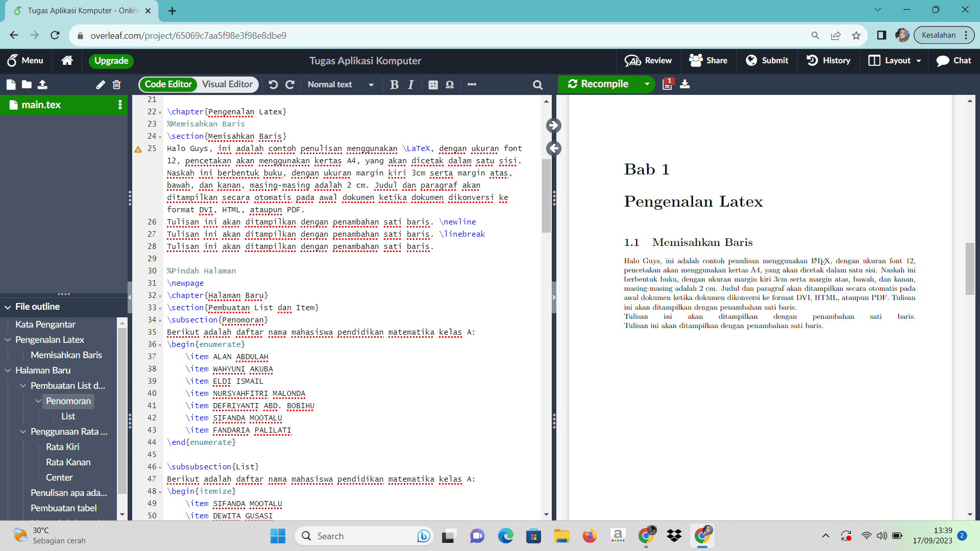Sync editor location to PDF

coord(554,126)
